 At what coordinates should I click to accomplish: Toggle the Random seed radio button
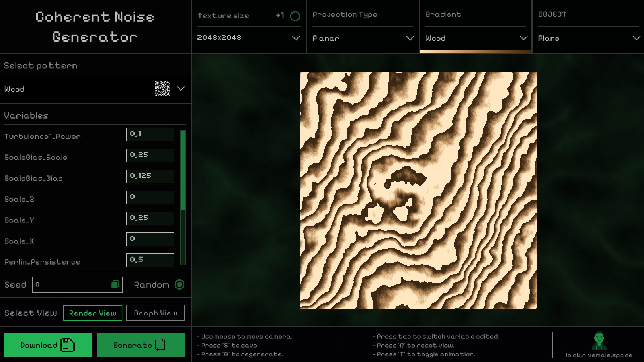179,284
